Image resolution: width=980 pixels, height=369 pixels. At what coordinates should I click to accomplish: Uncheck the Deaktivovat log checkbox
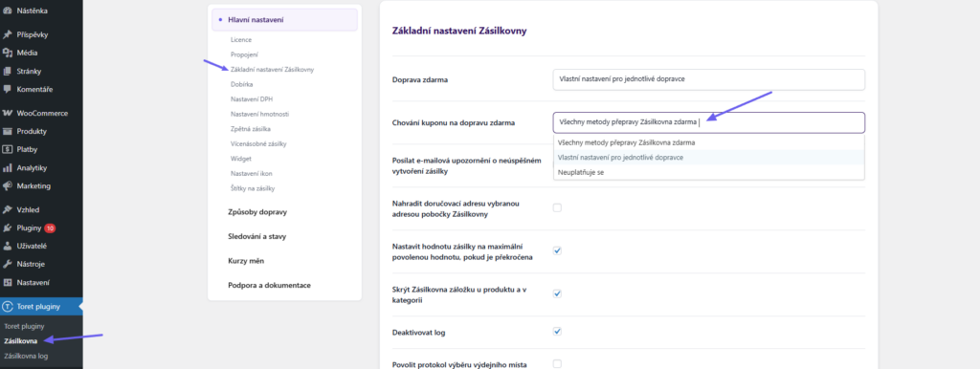pos(557,332)
